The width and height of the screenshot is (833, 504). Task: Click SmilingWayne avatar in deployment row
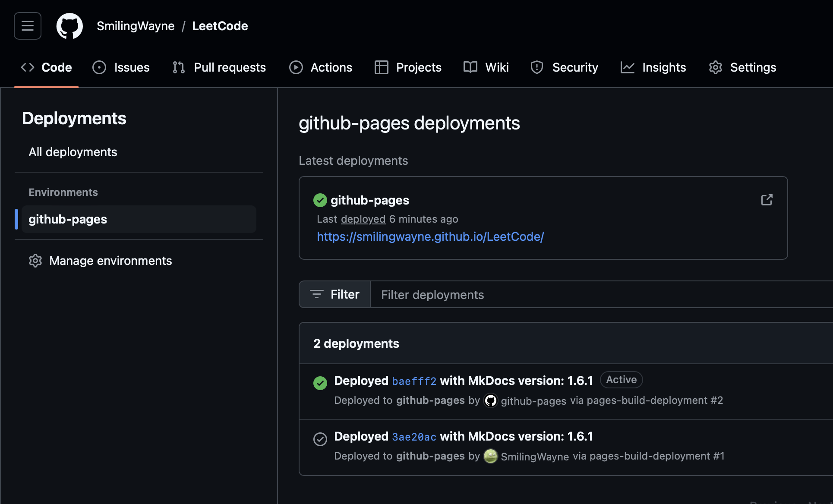click(491, 456)
